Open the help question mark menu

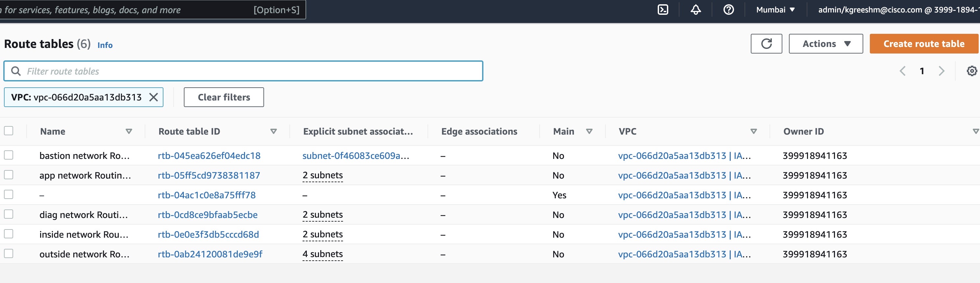coord(728,10)
